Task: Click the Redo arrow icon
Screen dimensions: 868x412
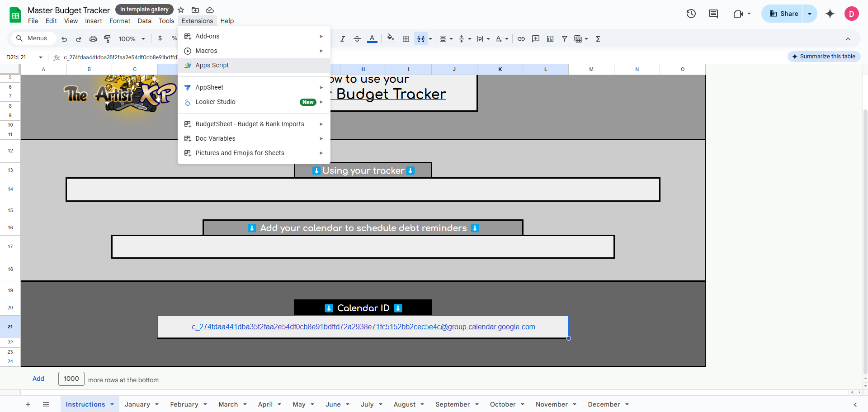Action: pyautogui.click(x=79, y=39)
